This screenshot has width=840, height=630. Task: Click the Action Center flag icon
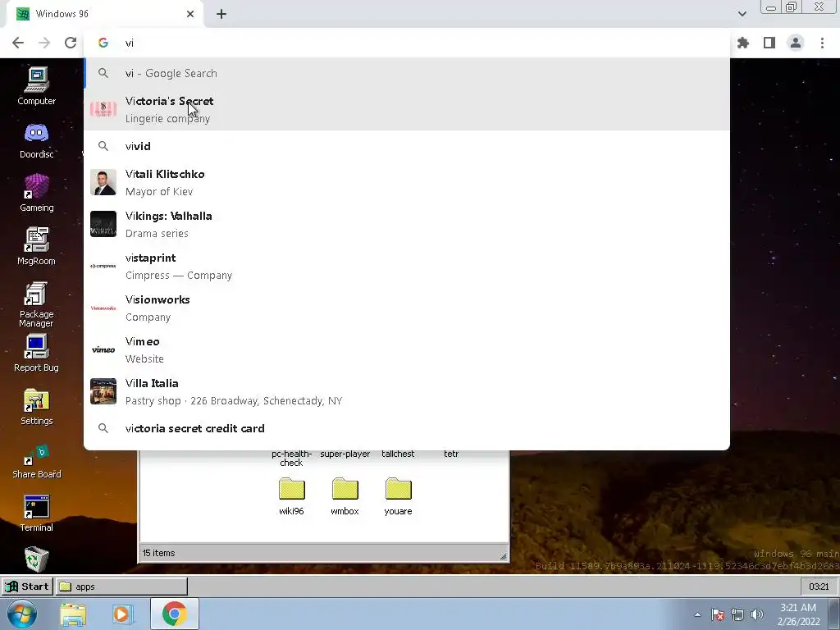click(x=718, y=614)
